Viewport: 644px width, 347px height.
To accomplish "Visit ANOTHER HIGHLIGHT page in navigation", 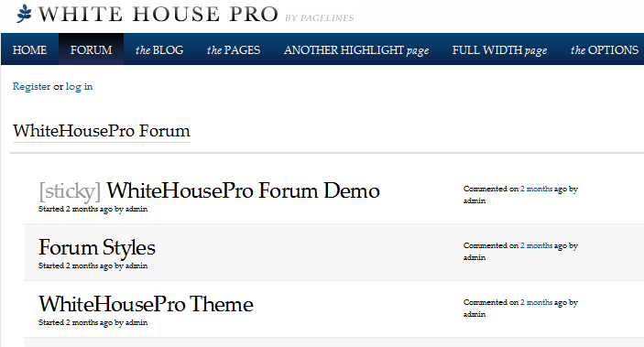I will pos(356,50).
